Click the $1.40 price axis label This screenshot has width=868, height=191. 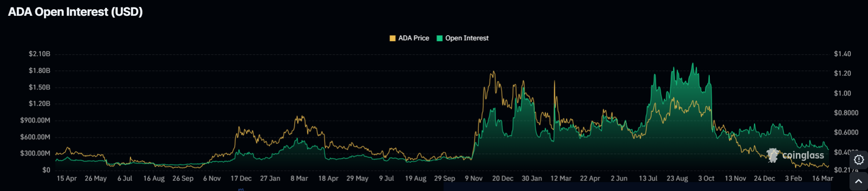842,54
